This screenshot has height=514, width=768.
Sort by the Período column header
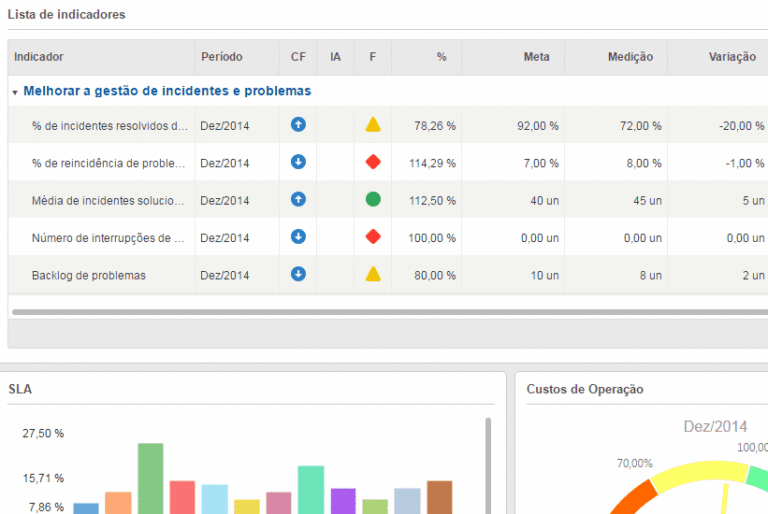[221, 57]
